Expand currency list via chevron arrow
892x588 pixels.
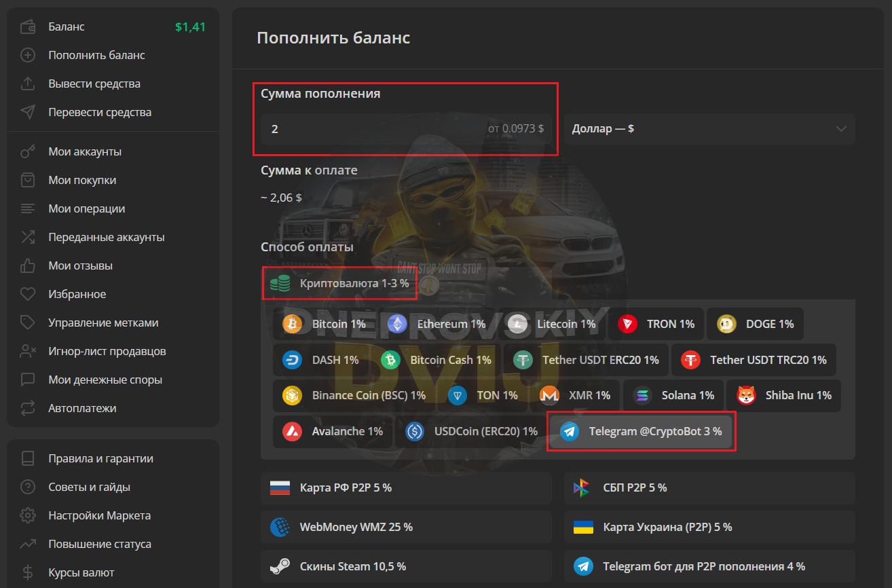842,129
